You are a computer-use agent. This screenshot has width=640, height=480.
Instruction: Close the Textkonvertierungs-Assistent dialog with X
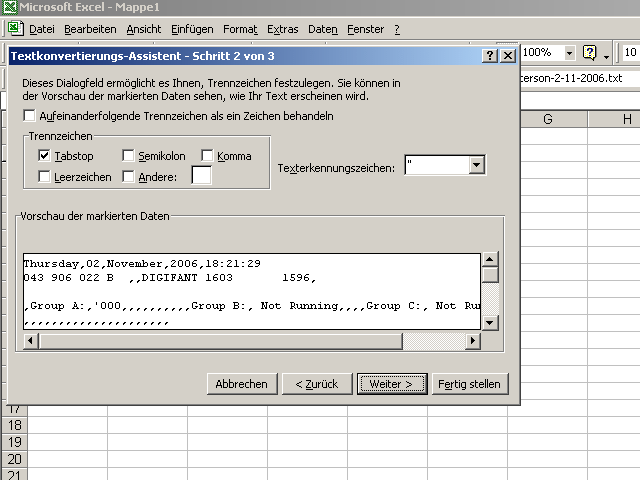[x=508, y=56]
